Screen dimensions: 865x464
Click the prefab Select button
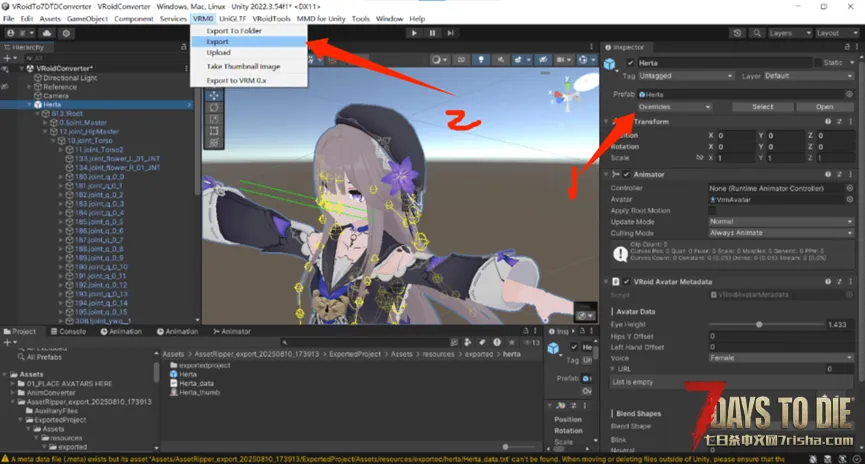762,107
